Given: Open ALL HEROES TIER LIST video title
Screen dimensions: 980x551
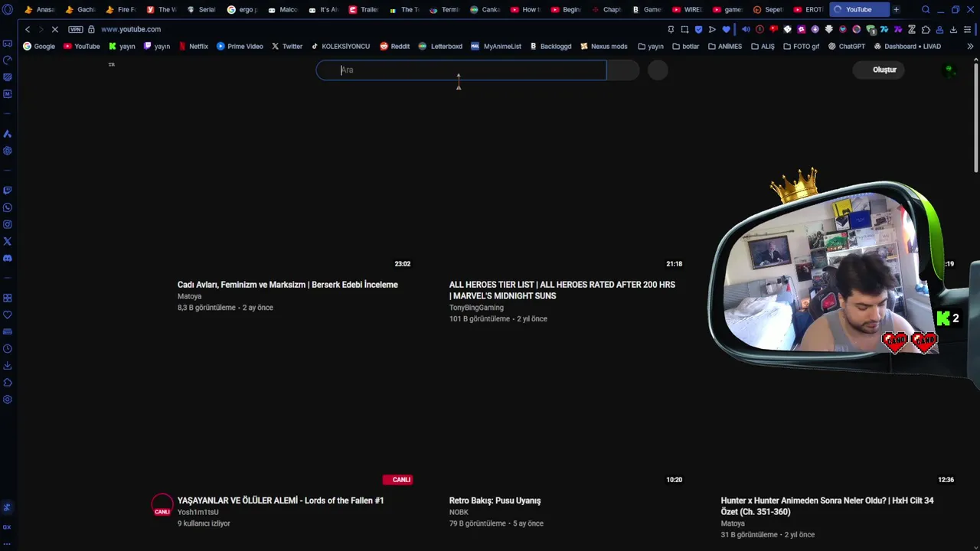Looking at the screenshot, I should pyautogui.click(x=562, y=290).
